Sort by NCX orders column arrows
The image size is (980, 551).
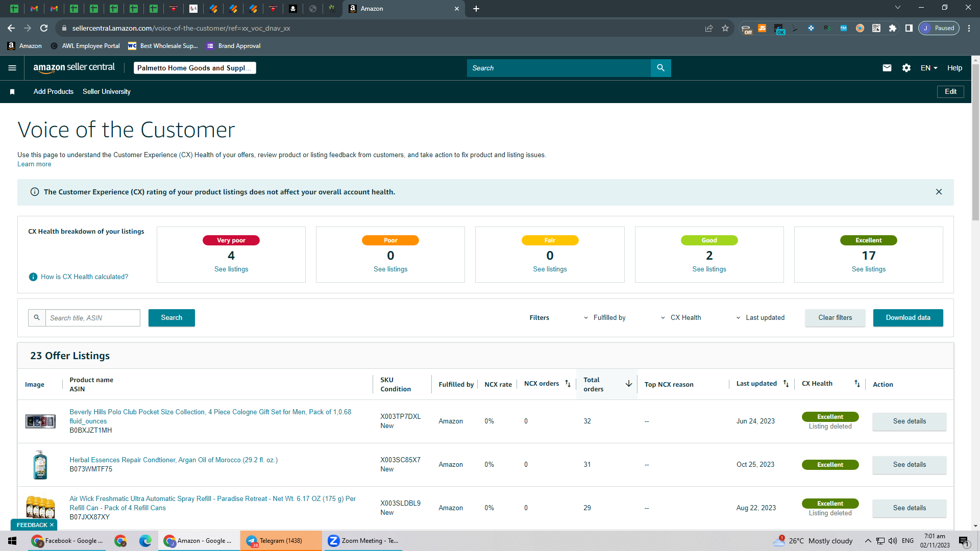coord(568,384)
